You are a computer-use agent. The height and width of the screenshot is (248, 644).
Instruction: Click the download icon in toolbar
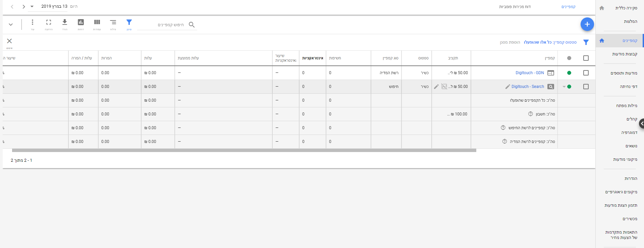65,22
